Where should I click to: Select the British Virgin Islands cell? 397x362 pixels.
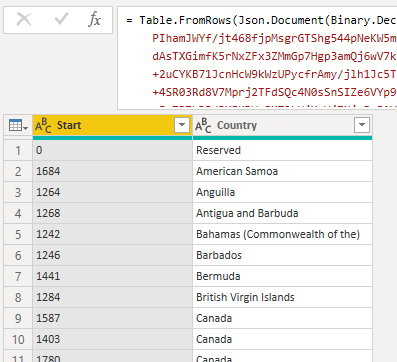pos(282,297)
